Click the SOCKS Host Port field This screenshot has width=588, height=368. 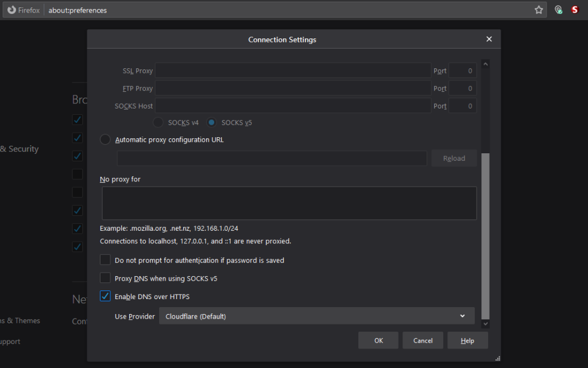coord(462,106)
